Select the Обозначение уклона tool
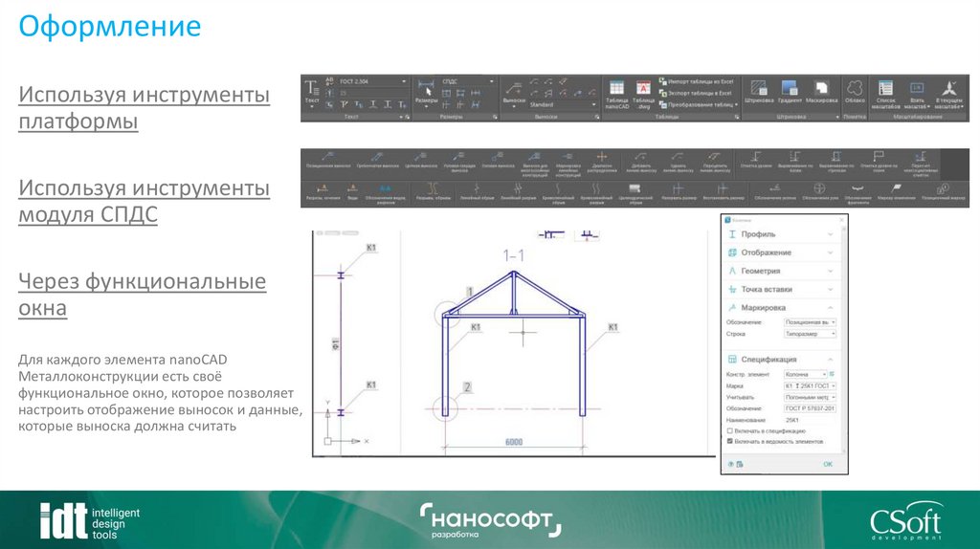The image size is (980, 549). click(x=775, y=191)
